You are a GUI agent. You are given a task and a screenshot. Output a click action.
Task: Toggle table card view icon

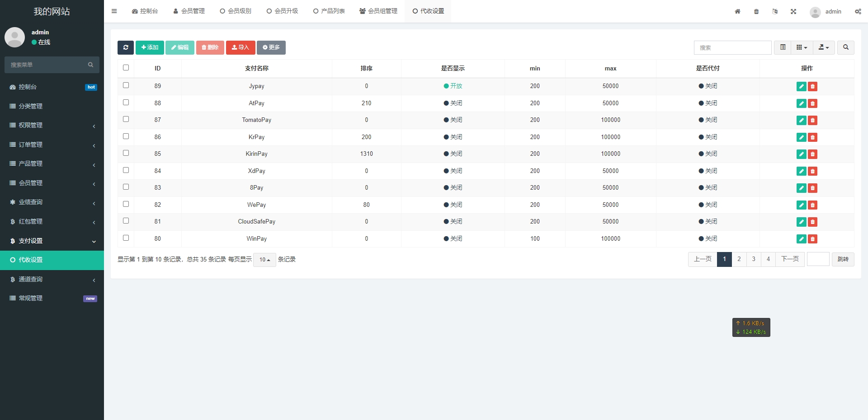[x=783, y=47]
